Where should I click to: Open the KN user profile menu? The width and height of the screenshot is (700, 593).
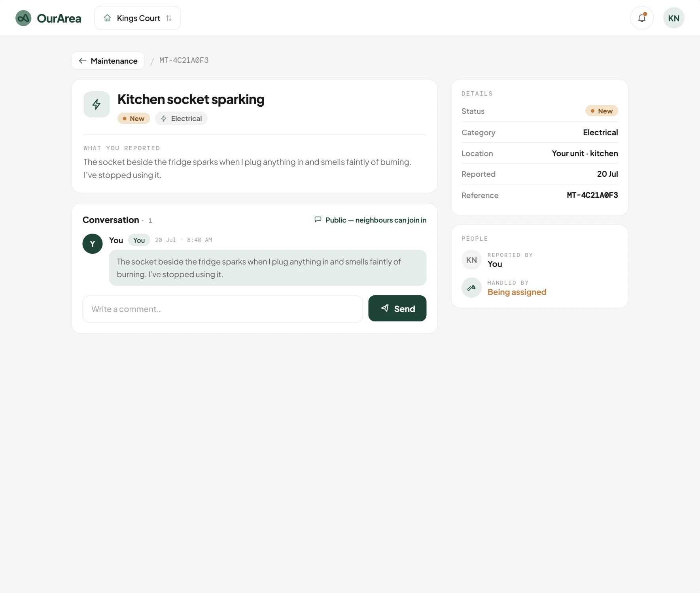click(x=674, y=18)
